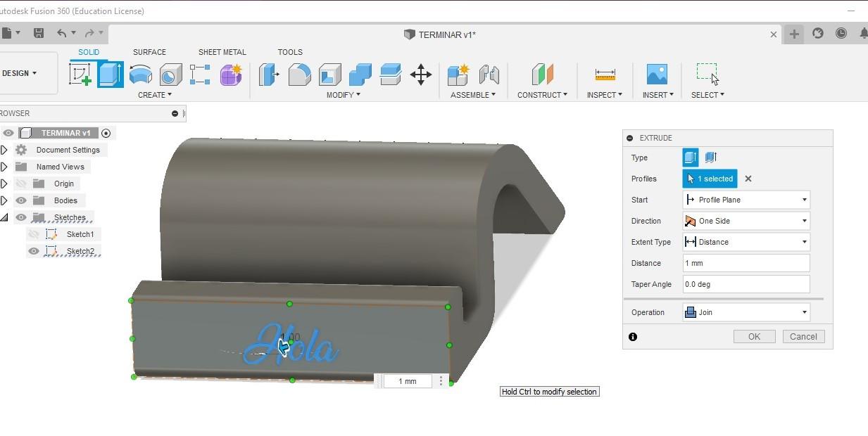The height and width of the screenshot is (436, 868).
Task: Select the Hole tool icon
Action: (170, 74)
